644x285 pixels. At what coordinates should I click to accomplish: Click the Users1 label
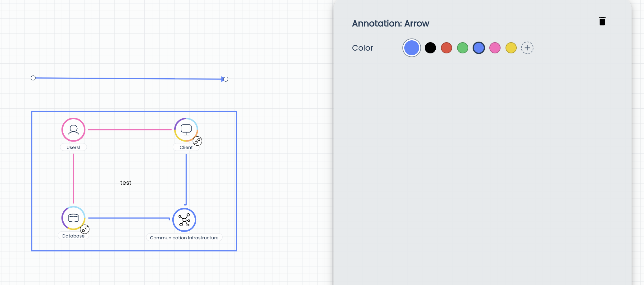73,147
